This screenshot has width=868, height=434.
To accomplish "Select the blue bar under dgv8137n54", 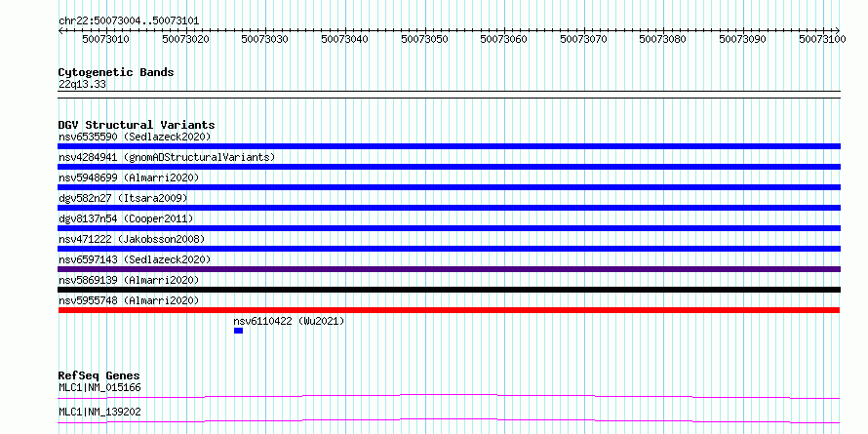I will [449, 228].
